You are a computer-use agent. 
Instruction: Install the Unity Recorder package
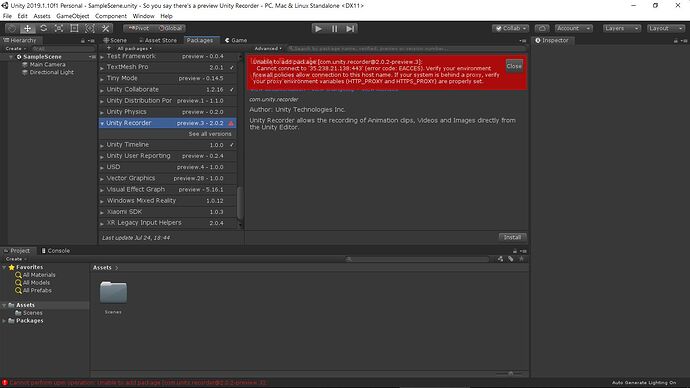[x=512, y=237]
